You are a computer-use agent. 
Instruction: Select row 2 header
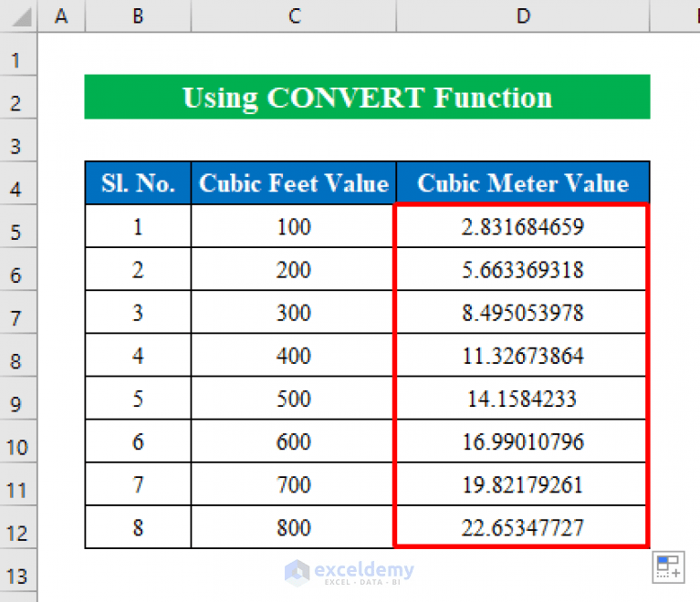(18, 97)
